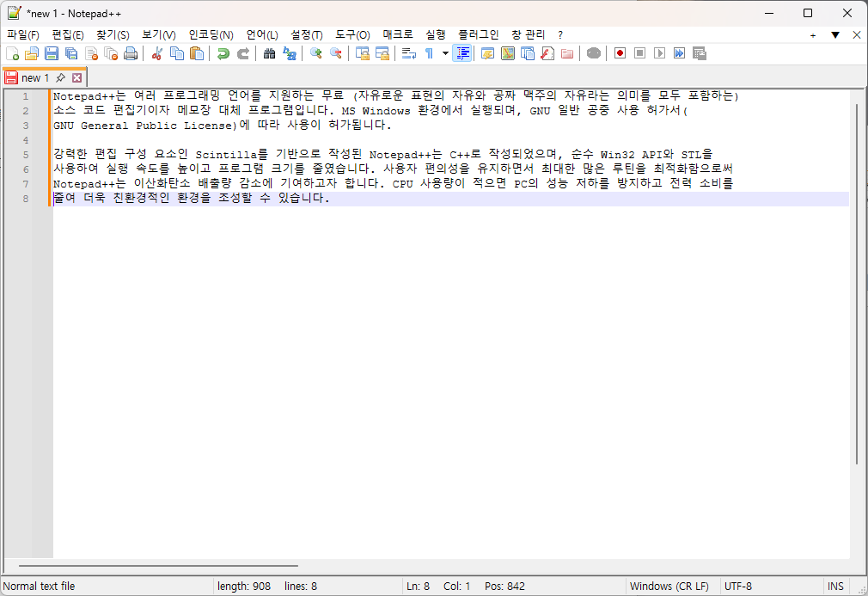This screenshot has height=596, width=868.
Task: Play back the recorded macro
Action: (659, 53)
